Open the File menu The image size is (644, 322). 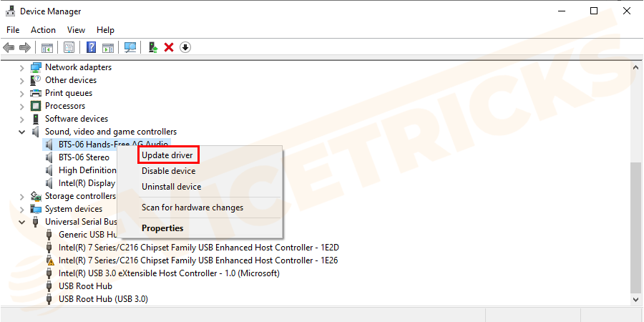13,30
